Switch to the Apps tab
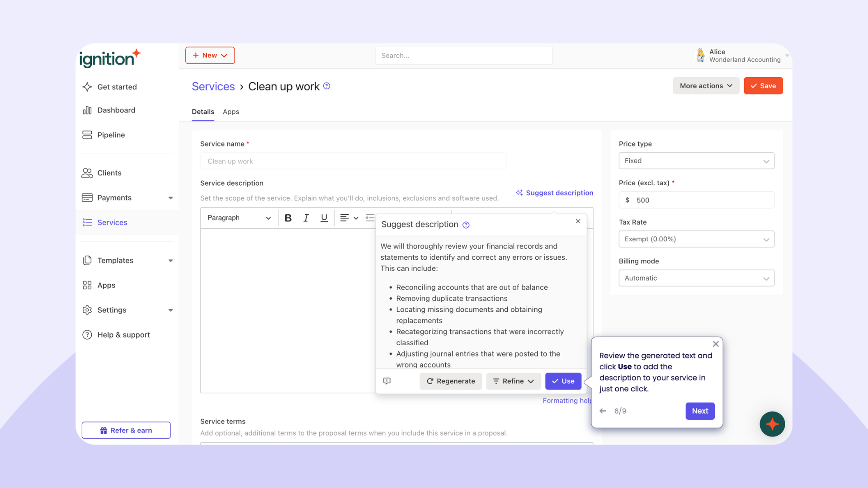The image size is (868, 488). pyautogui.click(x=231, y=112)
